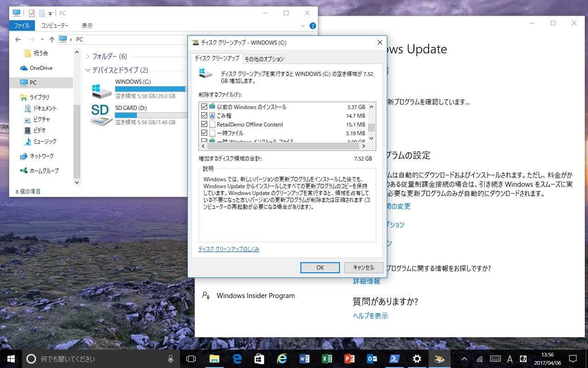This screenshot has width=588, height=368.
Task: Collapse the 'デバイスとドライブ (2)' group
Action: tap(88, 70)
